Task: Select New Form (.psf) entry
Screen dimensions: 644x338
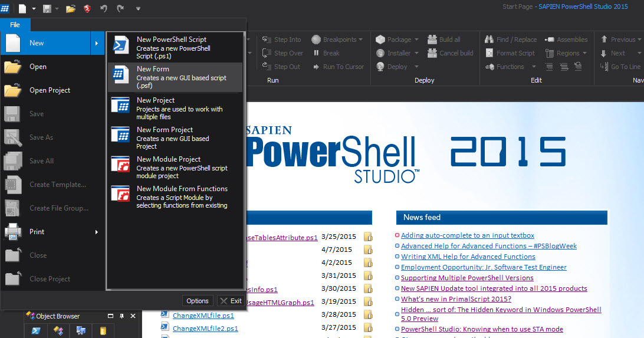Action: (175, 77)
